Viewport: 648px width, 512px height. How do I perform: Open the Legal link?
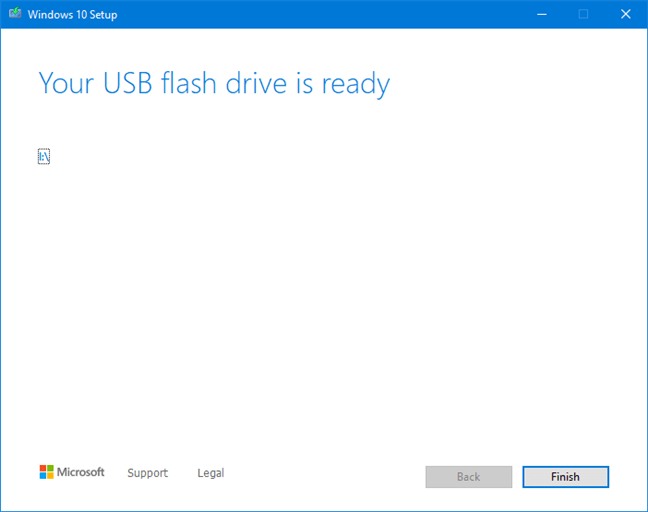pyautogui.click(x=211, y=473)
